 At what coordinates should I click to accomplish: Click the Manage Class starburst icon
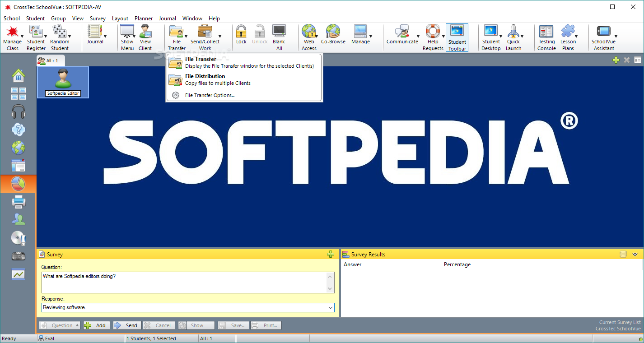[12, 32]
